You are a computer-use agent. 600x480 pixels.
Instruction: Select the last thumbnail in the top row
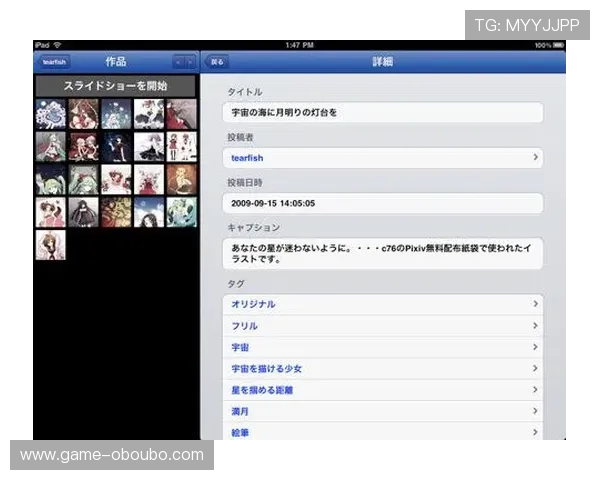pyautogui.click(x=180, y=113)
